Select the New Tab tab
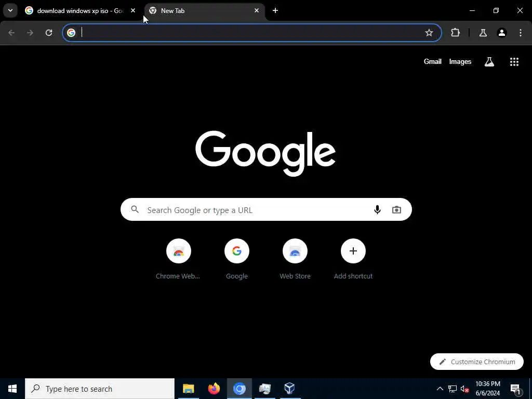The height and width of the screenshot is (399, 532). (205, 10)
